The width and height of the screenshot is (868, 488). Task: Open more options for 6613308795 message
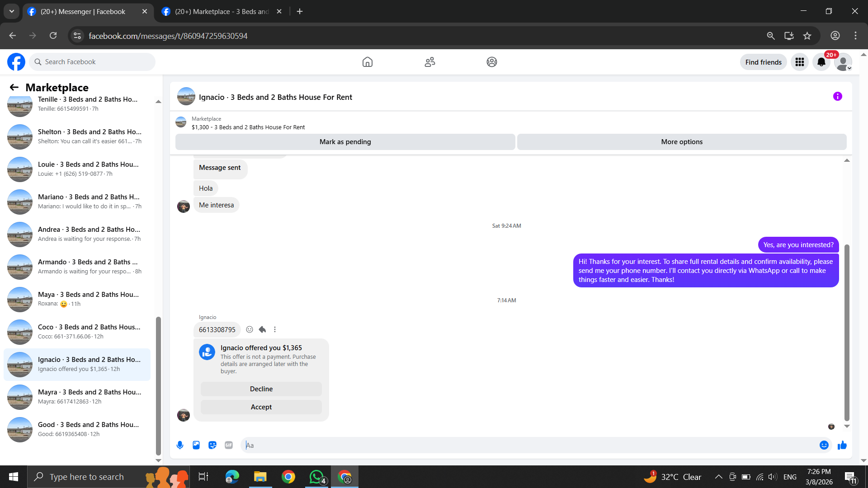point(275,329)
